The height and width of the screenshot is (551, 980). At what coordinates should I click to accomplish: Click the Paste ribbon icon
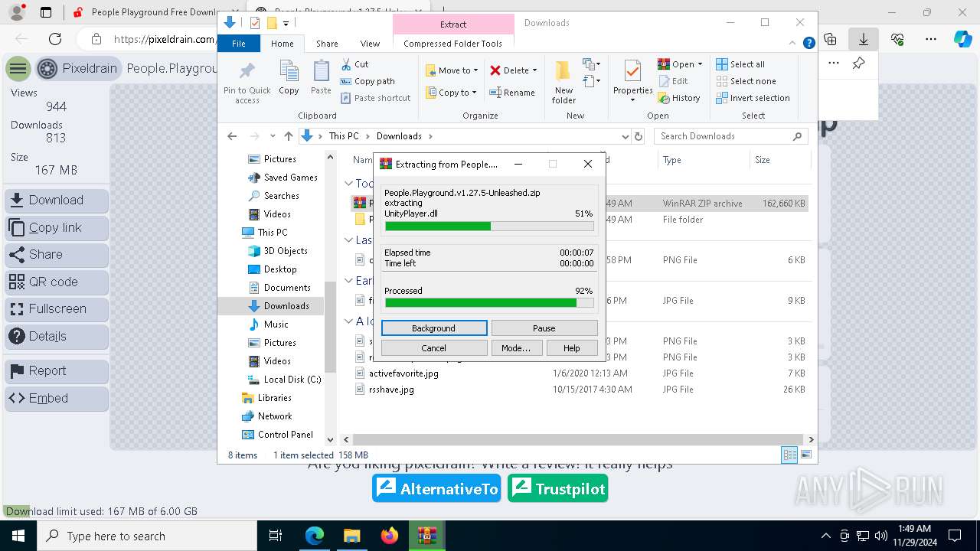[321, 77]
